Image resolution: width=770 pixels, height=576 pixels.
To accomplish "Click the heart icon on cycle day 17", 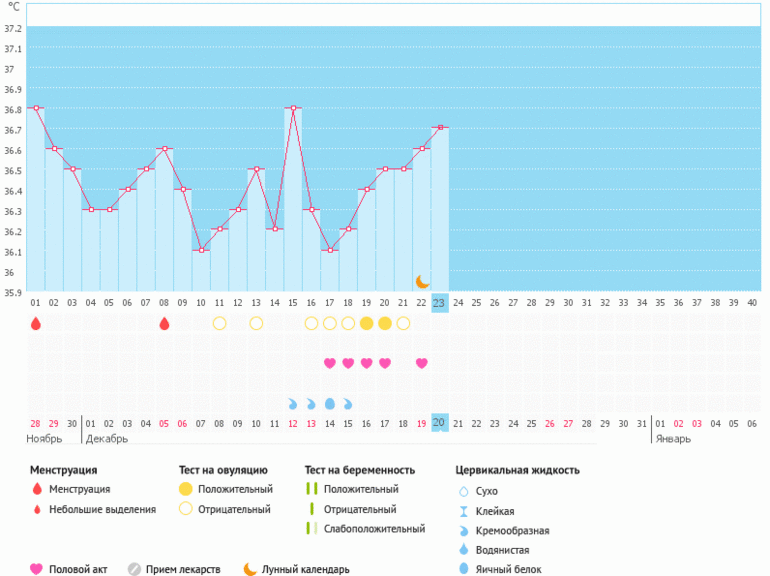I will pos(330,363).
